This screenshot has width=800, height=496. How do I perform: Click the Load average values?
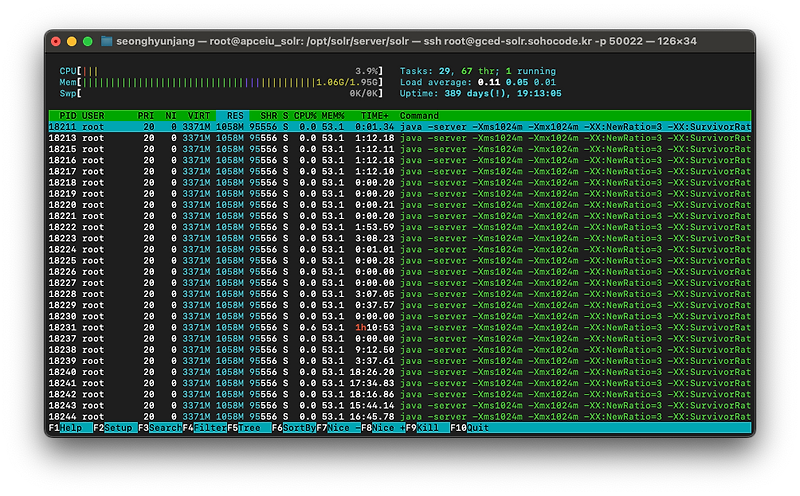pyautogui.click(x=517, y=82)
